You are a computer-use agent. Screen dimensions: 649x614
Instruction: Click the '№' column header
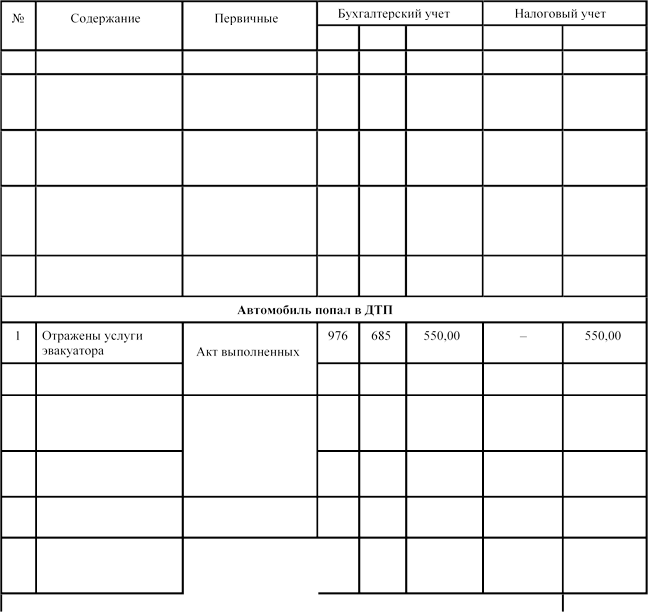[18, 19]
